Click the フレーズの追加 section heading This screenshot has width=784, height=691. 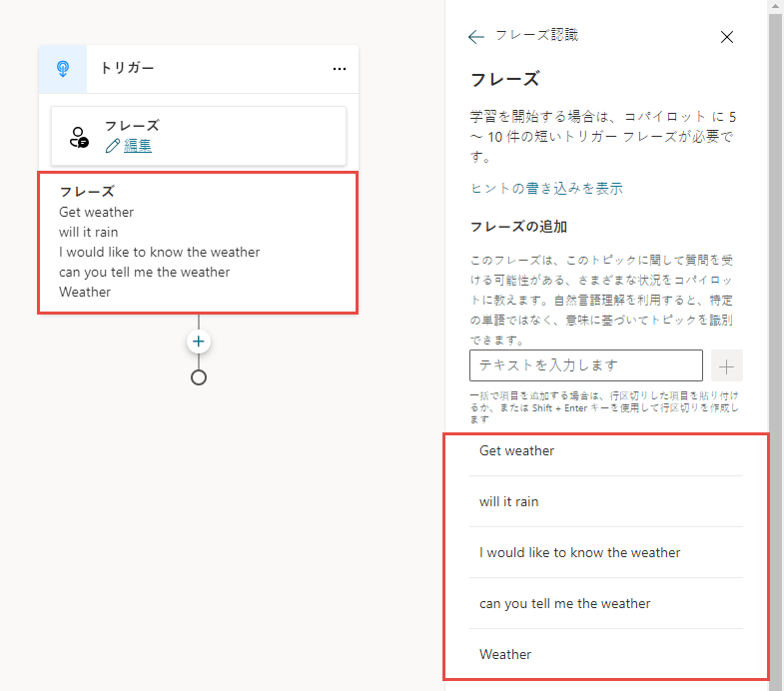pos(518,227)
